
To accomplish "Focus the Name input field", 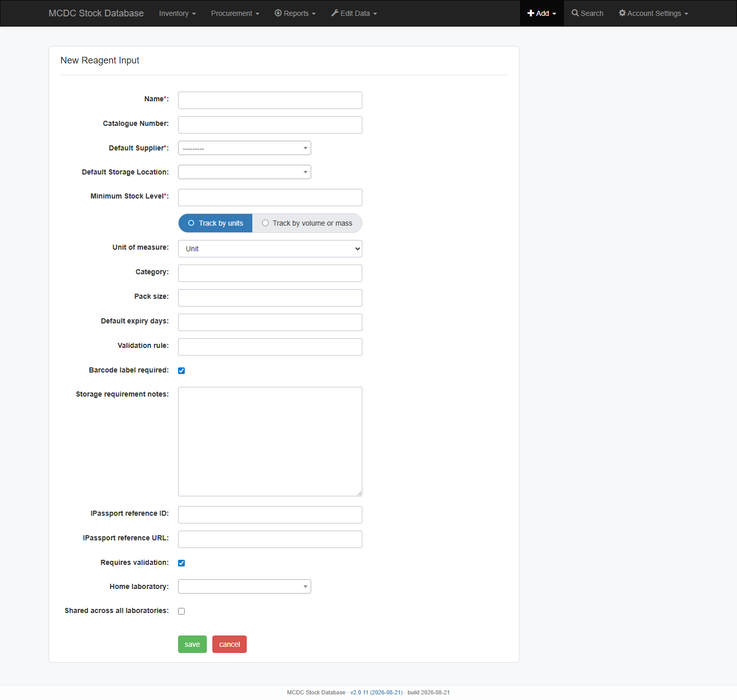I will [270, 100].
